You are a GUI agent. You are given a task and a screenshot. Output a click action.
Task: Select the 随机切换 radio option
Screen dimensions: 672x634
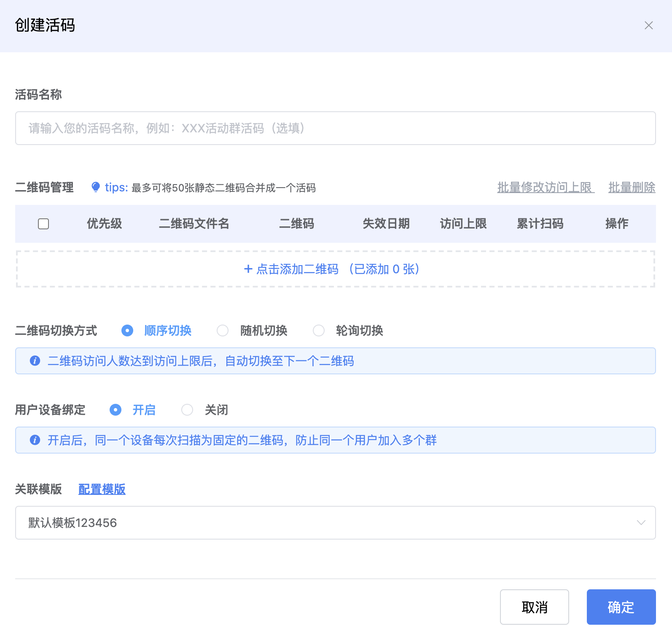[x=223, y=330]
